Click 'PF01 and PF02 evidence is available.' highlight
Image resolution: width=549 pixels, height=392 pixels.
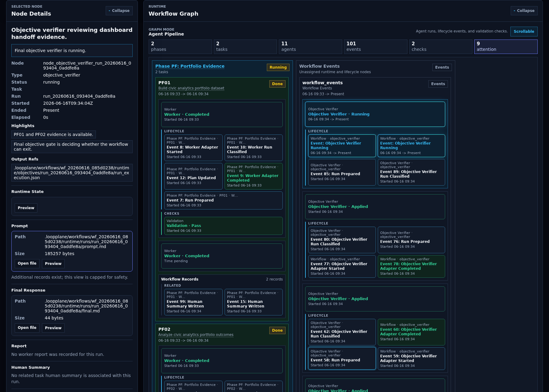pyautogui.click(x=54, y=134)
